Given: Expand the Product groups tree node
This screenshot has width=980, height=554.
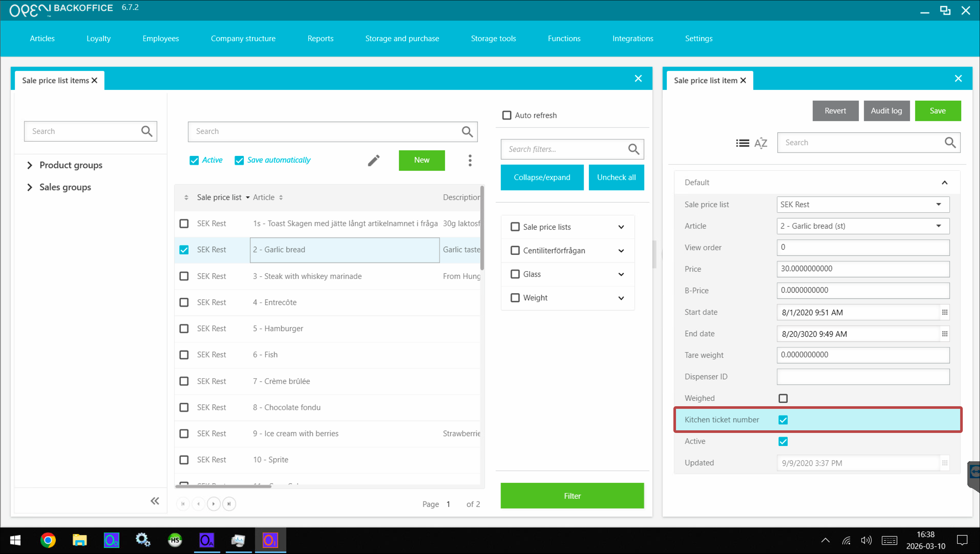Looking at the screenshot, I should click(x=30, y=165).
